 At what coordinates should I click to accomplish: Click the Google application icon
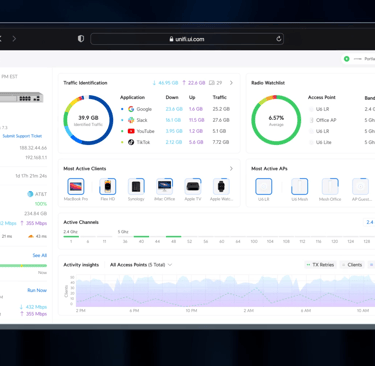coord(131,109)
